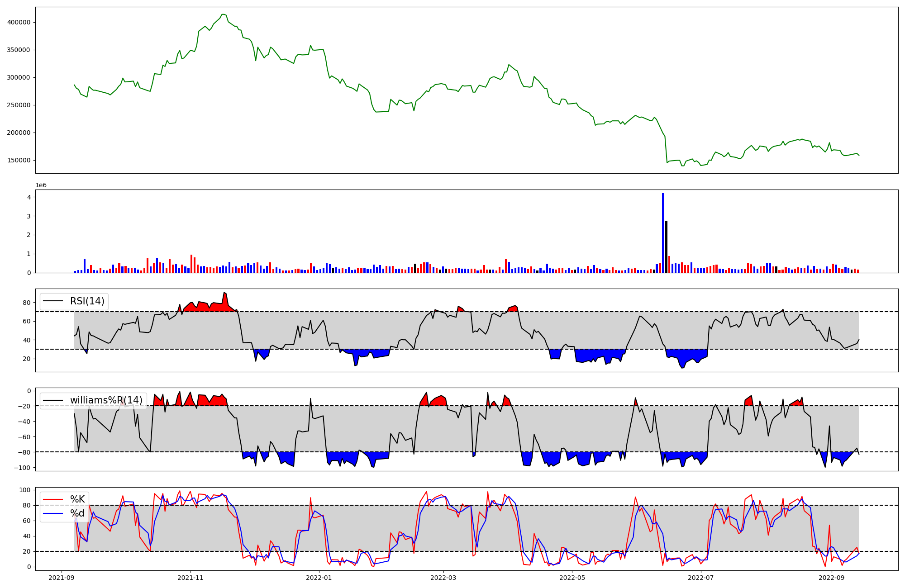Click the 1e6 volume scale label
Viewport: 905px width, 588px height.
tap(41, 185)
